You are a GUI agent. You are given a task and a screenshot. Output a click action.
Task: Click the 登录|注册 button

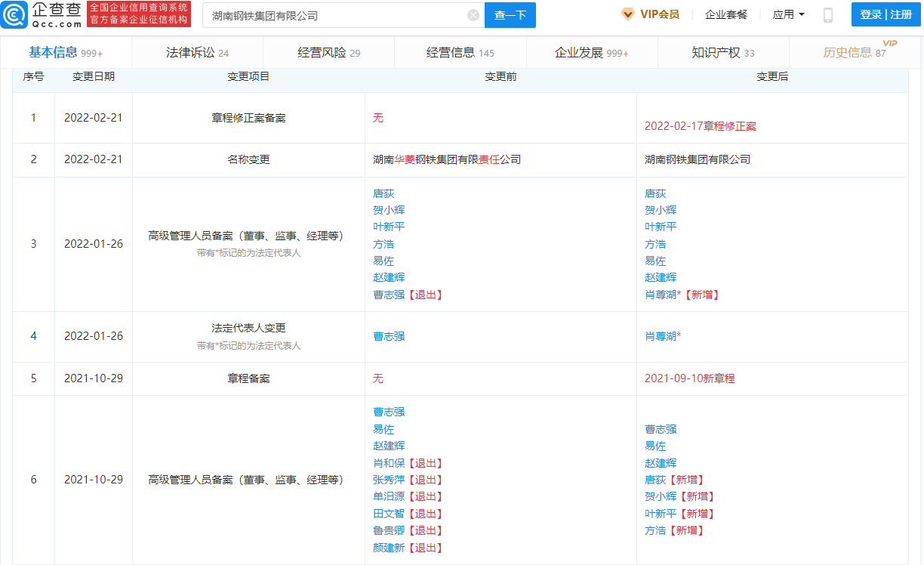(x=885, y=14)
